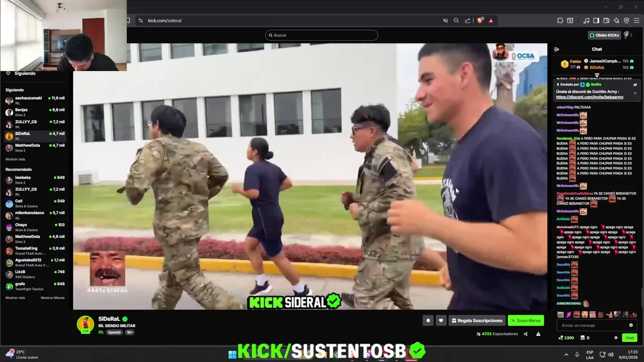Click Fabbx top gifter name
This screenshot has height=362, width=644.
(x=576, y=61)
